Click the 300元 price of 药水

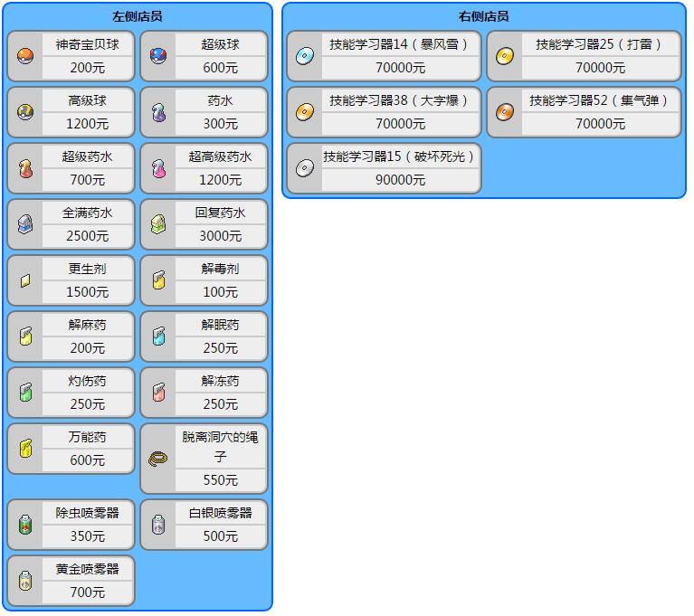pyautogui.click(x=221, y=123)
